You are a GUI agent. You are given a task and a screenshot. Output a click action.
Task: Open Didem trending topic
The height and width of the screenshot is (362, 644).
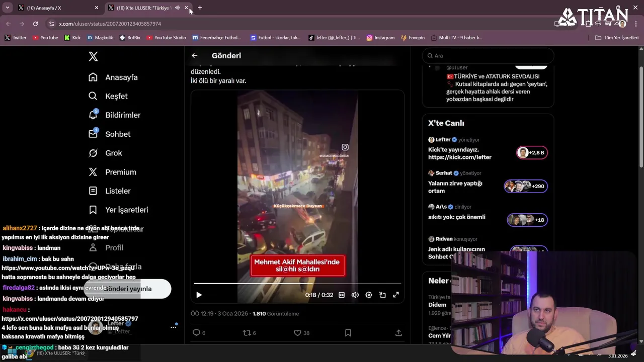click(x=437, y=305)
